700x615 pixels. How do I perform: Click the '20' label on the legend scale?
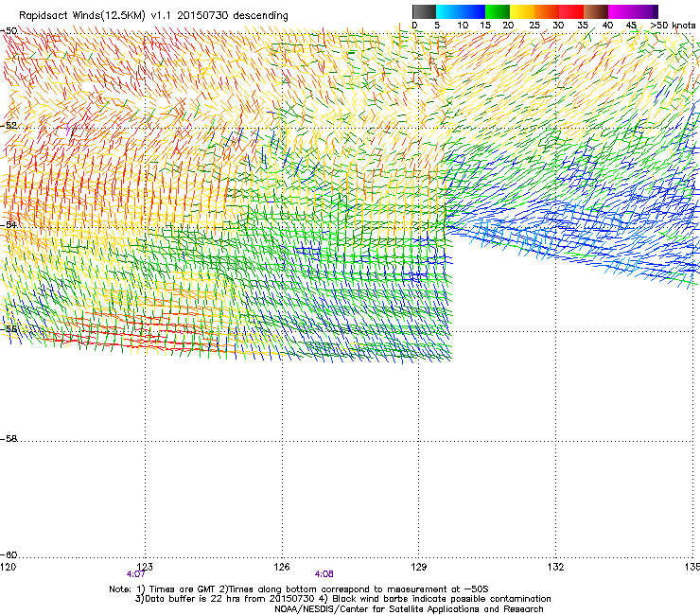[x=508, y=26]
